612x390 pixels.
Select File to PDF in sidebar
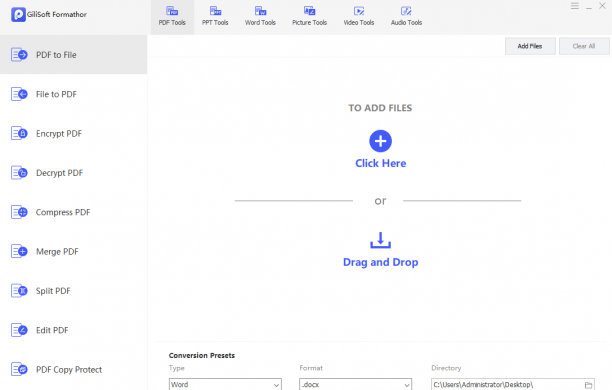pos(73,94)
